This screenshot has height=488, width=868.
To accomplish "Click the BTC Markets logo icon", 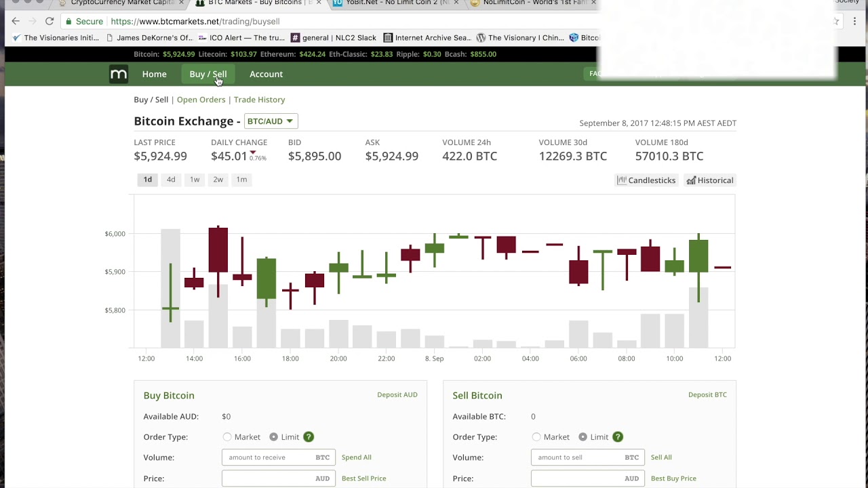I will click(119, 74).
